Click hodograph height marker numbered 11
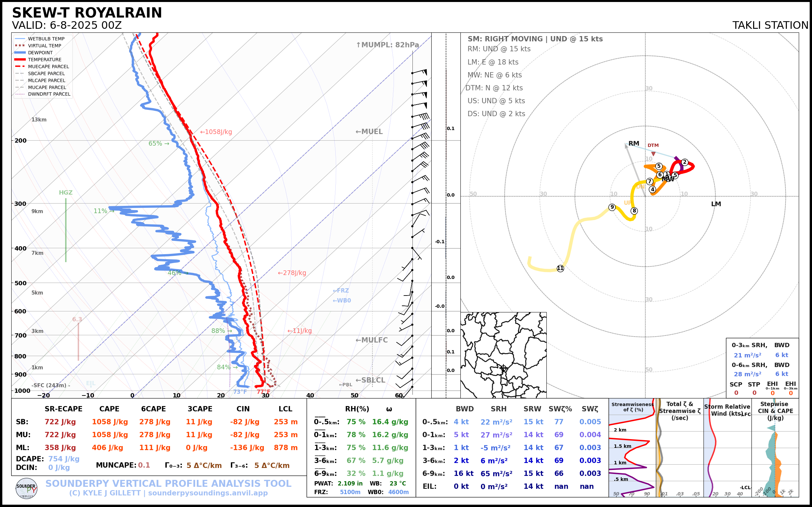 click(x=560, y=268)
